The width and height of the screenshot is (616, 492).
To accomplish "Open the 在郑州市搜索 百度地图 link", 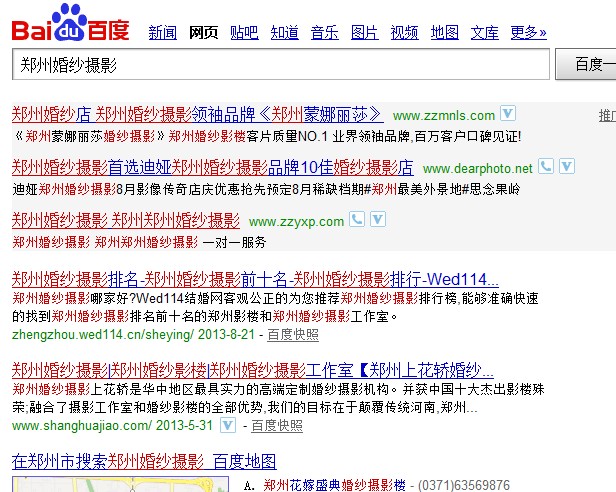I will click(144, 461).
